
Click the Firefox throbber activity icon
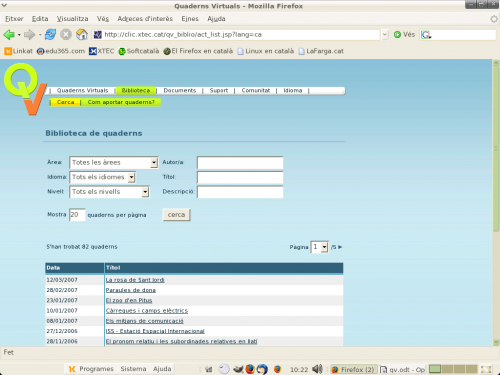pos(494,19)
